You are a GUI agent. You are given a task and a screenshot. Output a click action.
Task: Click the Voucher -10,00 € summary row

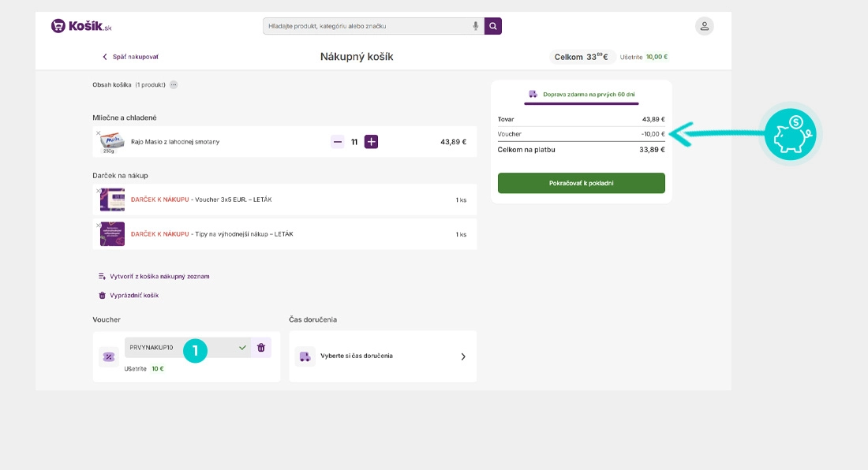(582, 134)
